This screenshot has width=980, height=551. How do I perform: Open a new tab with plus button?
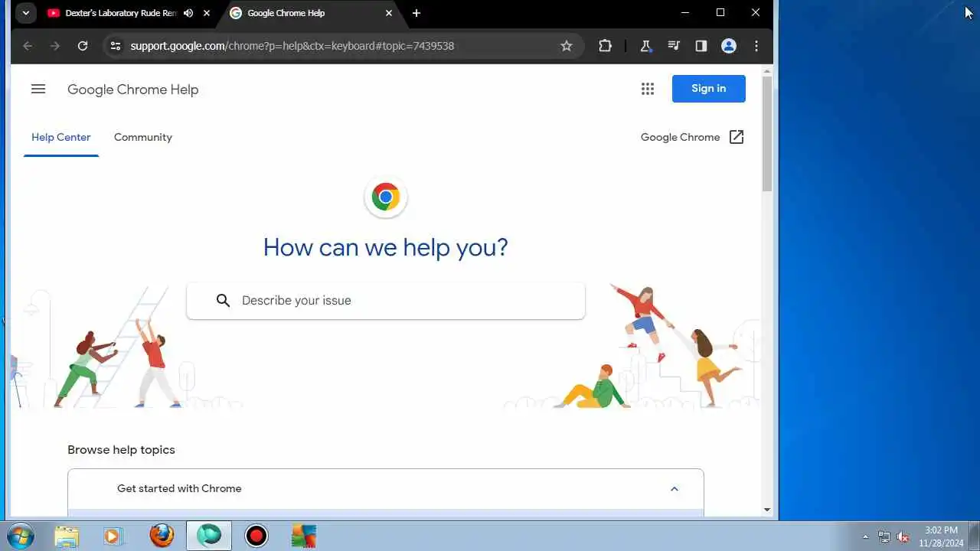pos(416,13)
